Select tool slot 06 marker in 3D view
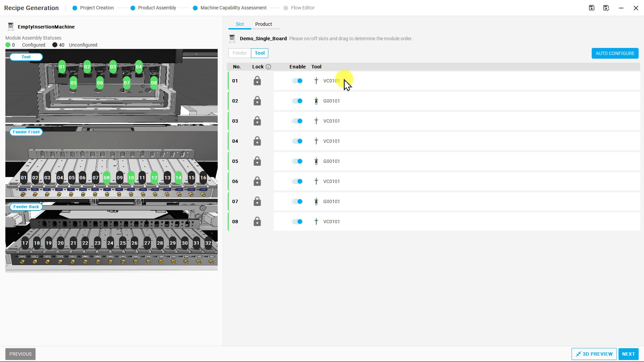 pos(100,83)
